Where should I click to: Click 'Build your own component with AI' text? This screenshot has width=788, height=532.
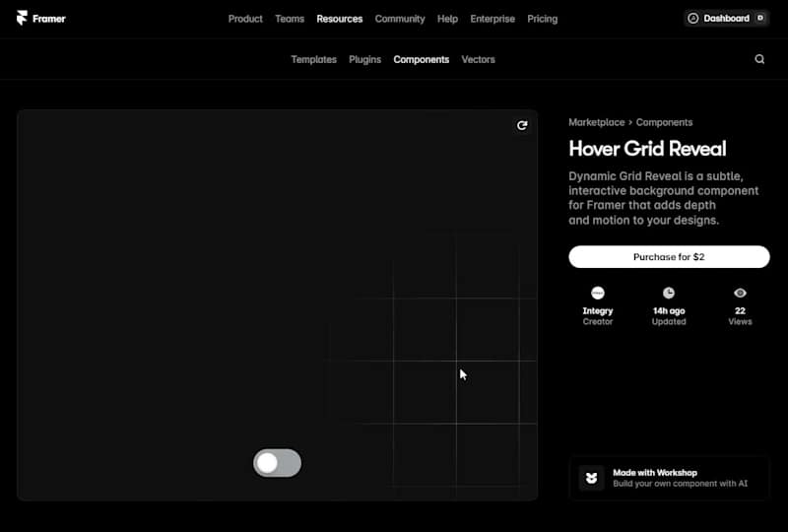coord(680,484)
